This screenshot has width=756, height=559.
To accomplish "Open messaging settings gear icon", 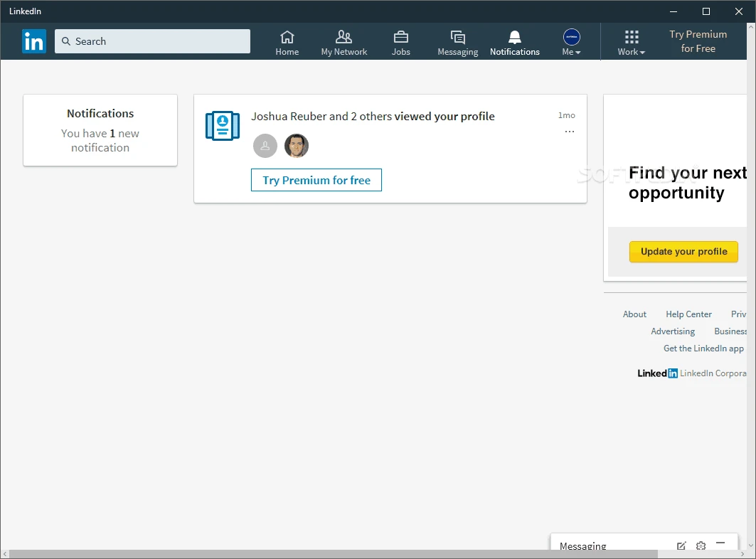I will [701, 545].
